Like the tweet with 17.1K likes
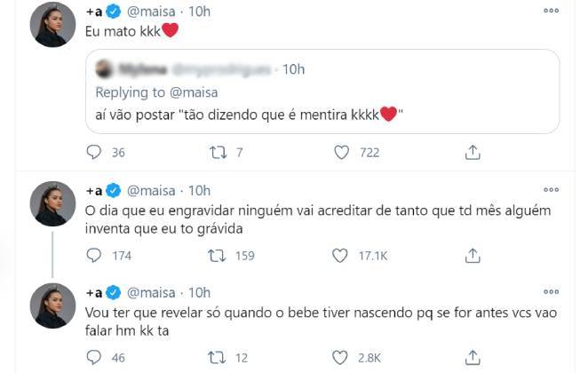This screenshot has height=373, width=588. click(340, 256)
